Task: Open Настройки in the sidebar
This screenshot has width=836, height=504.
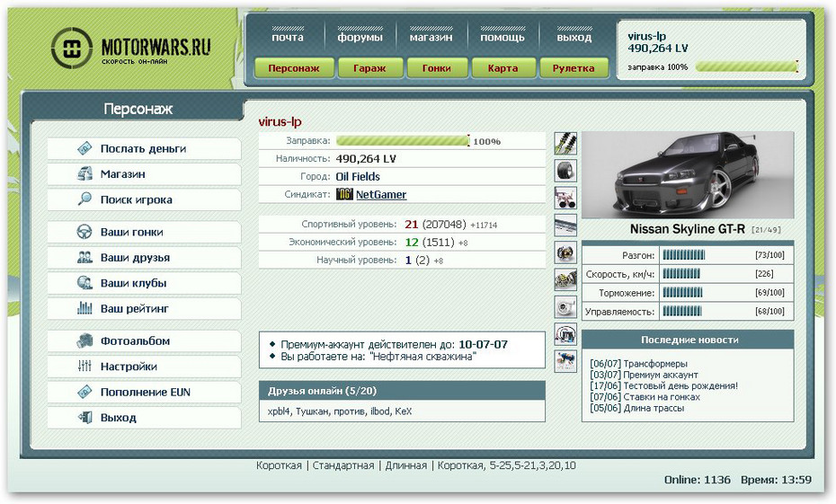Action: (x=144, y=367)
